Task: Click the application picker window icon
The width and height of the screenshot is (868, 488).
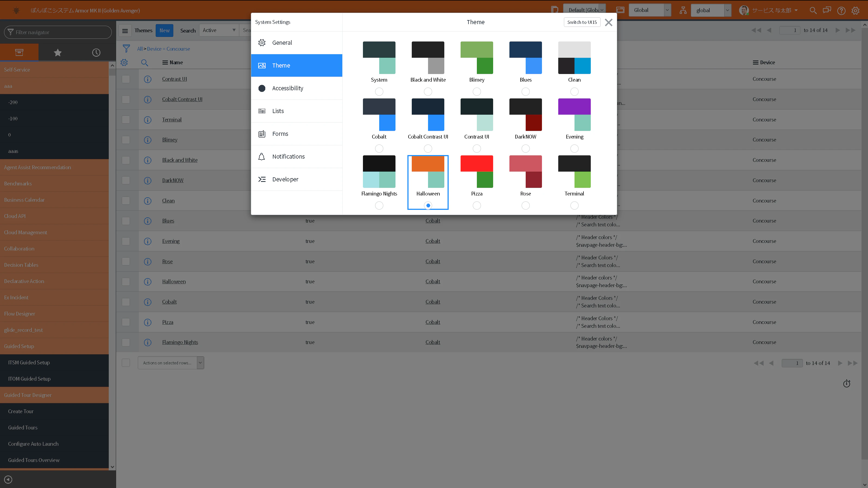Action: click(x=620, y=10)
